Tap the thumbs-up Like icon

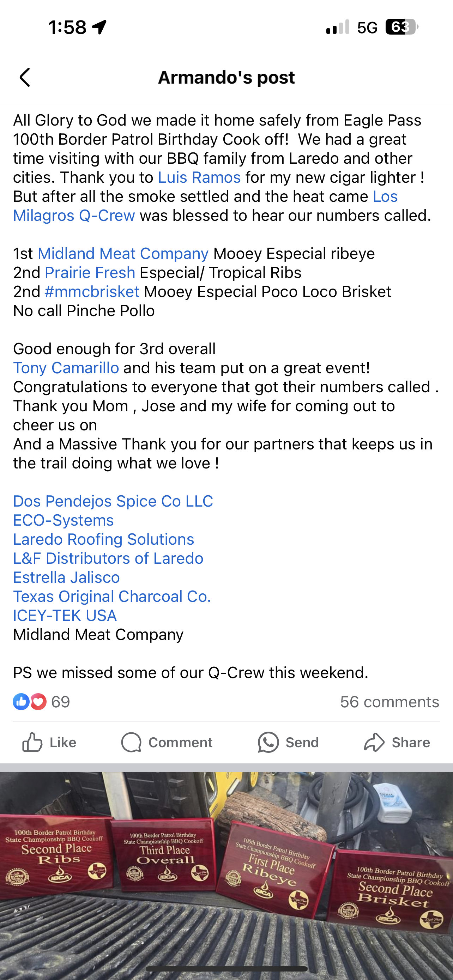coord(32,742)
